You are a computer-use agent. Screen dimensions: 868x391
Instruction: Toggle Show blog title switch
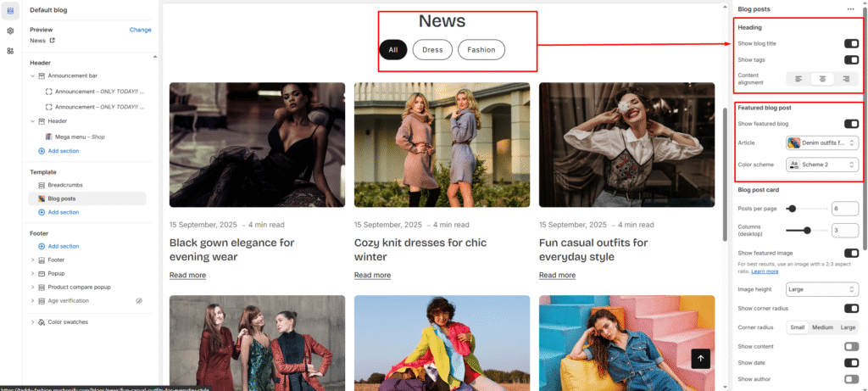tap(851, 43)
